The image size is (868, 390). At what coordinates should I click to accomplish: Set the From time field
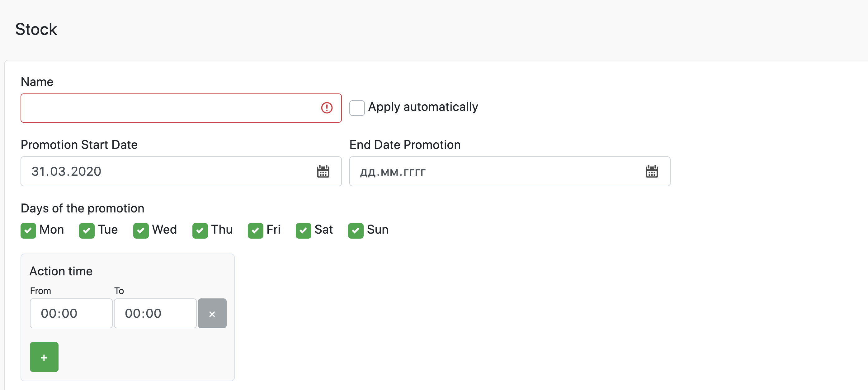click(71, 313)
